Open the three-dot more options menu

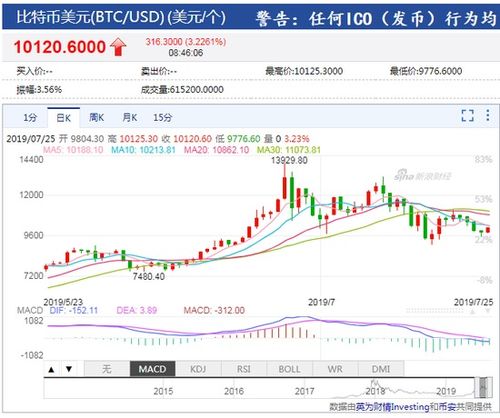[x=488, y=115]
